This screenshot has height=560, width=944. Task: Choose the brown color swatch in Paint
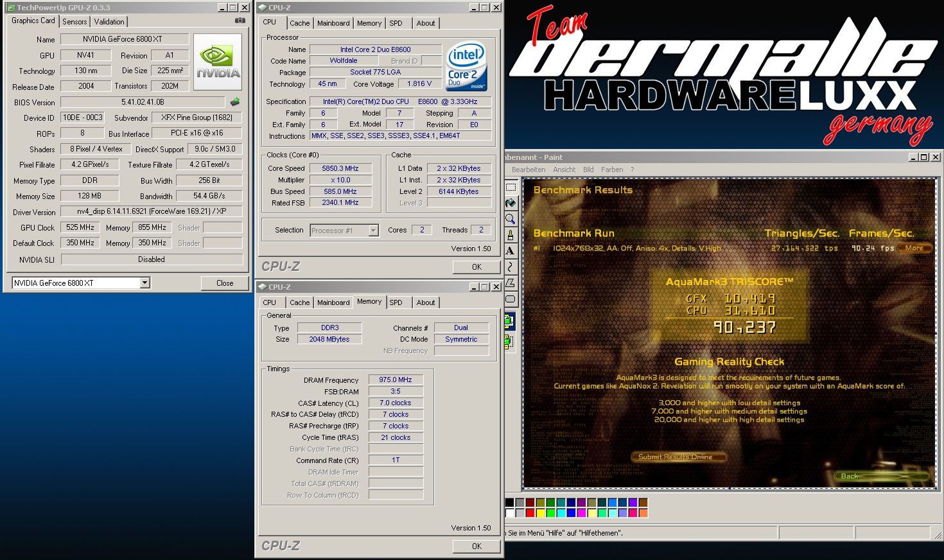[643, 502]
